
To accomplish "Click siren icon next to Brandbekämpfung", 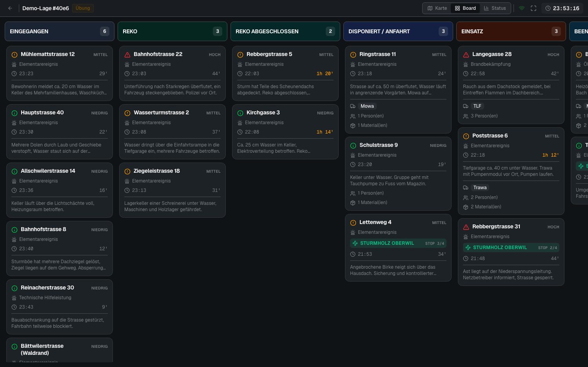I will pyautogui.click(x=466, y=64).
